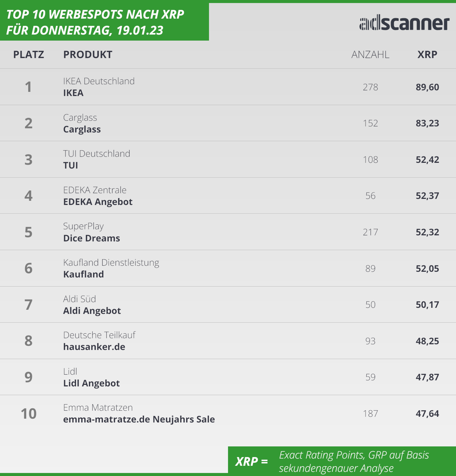
Task: Click the rank number 10
Action: click(28, 414)
